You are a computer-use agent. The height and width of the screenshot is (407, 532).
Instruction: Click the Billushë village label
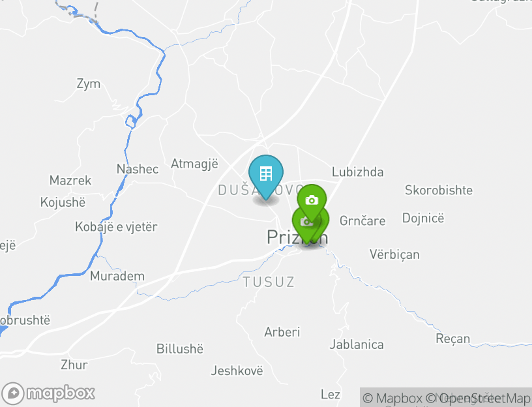tap(180, 348)
